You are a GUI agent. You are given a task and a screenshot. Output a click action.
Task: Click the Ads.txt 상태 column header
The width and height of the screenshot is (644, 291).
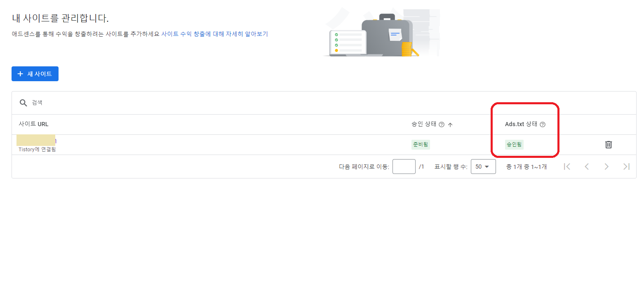click(x=520, y=124)
